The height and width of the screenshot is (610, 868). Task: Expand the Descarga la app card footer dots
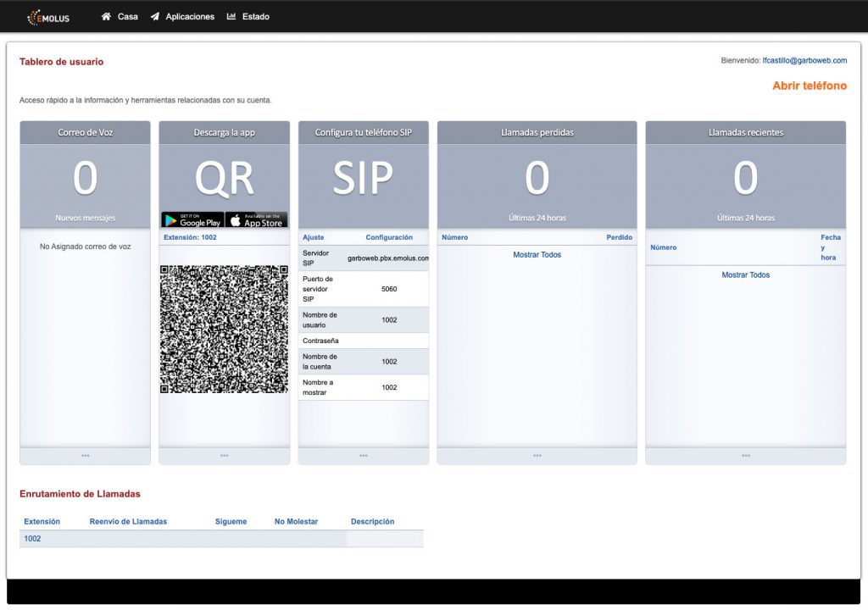(x=224, y=456)
